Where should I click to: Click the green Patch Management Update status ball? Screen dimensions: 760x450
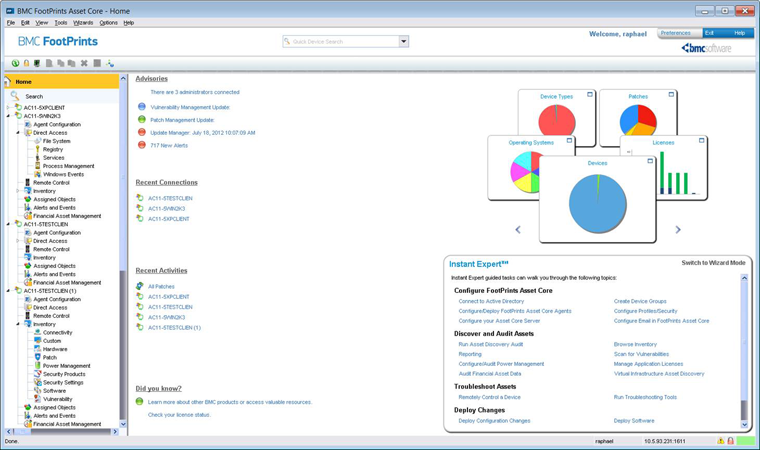pos(142,119)
